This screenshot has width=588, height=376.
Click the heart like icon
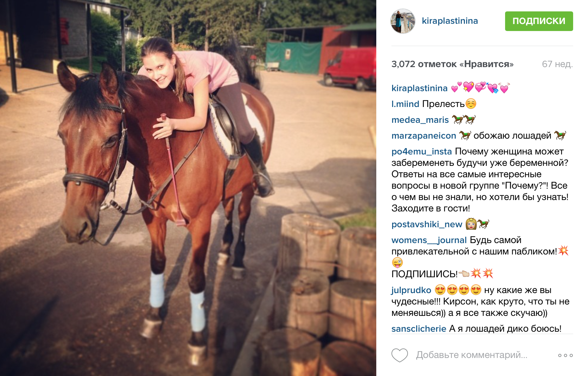click(400, 355)
